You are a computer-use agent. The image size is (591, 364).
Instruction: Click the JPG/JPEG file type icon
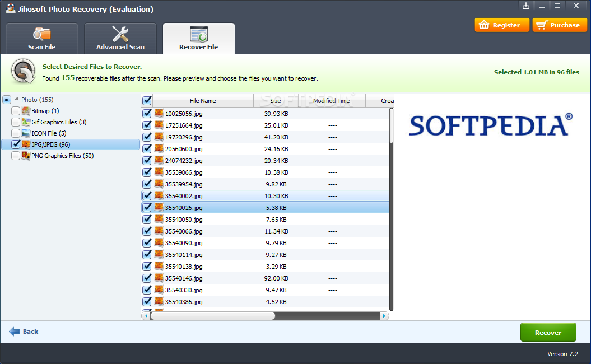coord(26,144)
